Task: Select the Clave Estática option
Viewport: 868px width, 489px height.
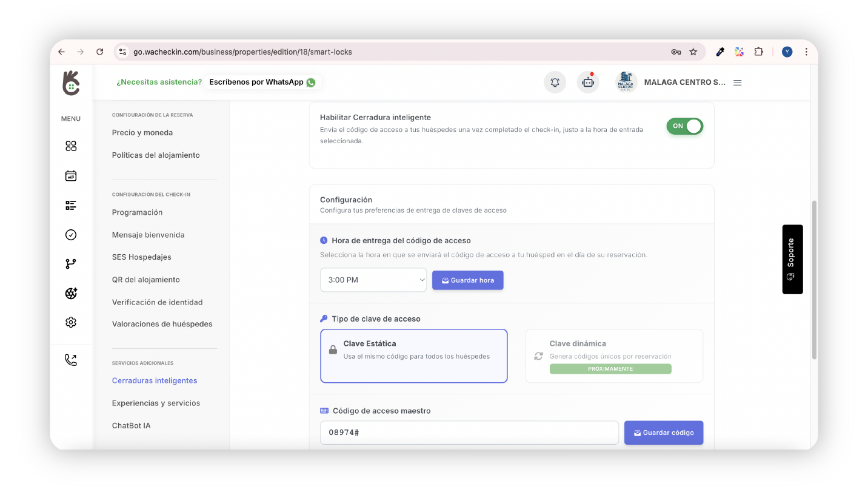Action: point(413,356)
